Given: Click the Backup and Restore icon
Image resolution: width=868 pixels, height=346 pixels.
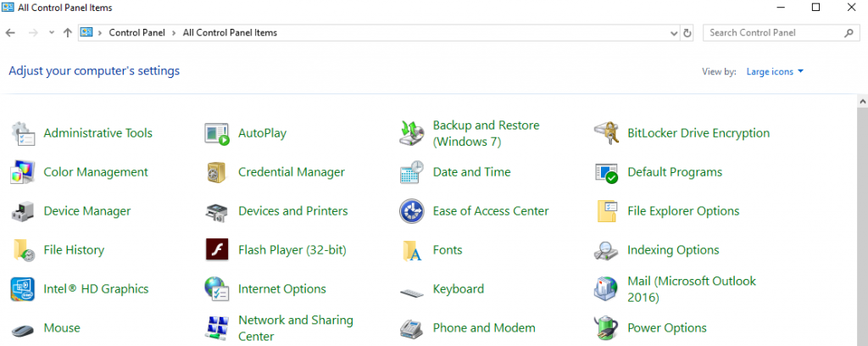Looking at the screenshot, I should pos(411,133).
